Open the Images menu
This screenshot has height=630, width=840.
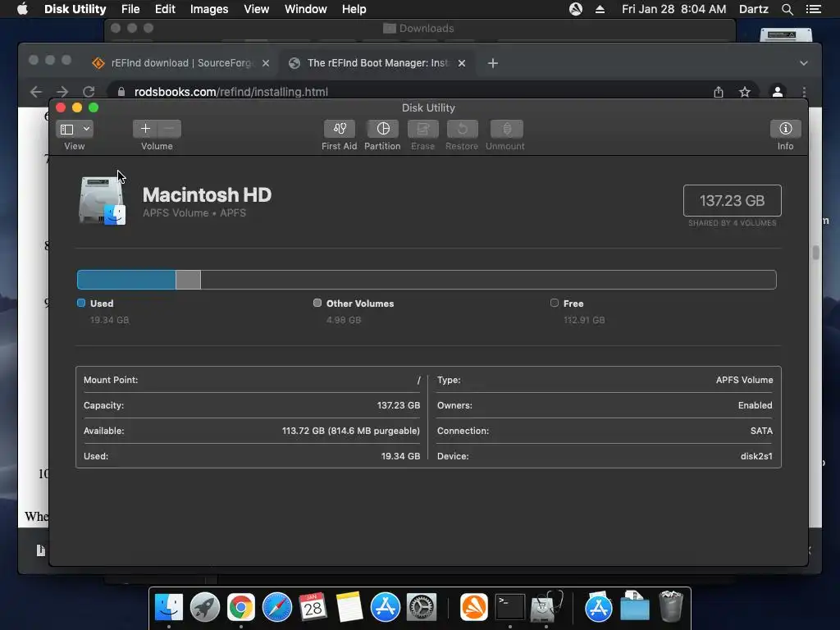pos(209,9)
